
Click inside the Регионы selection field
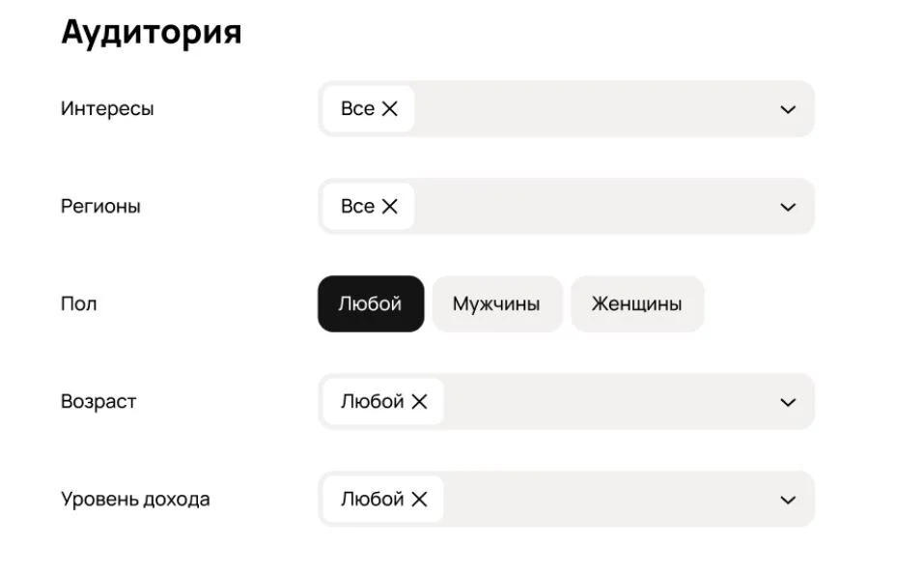[599, 206]
